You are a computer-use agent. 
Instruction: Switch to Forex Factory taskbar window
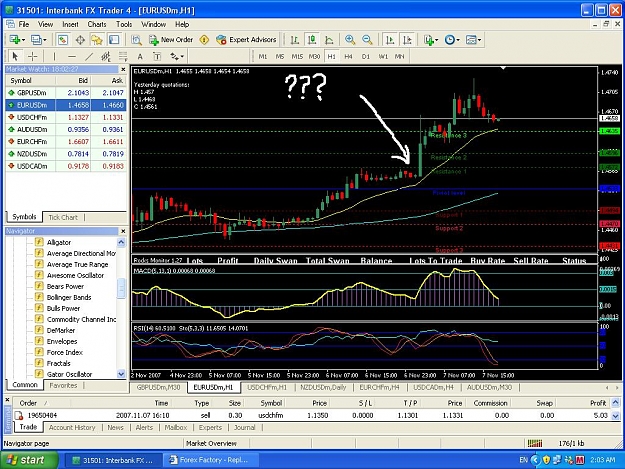[210, 460]
